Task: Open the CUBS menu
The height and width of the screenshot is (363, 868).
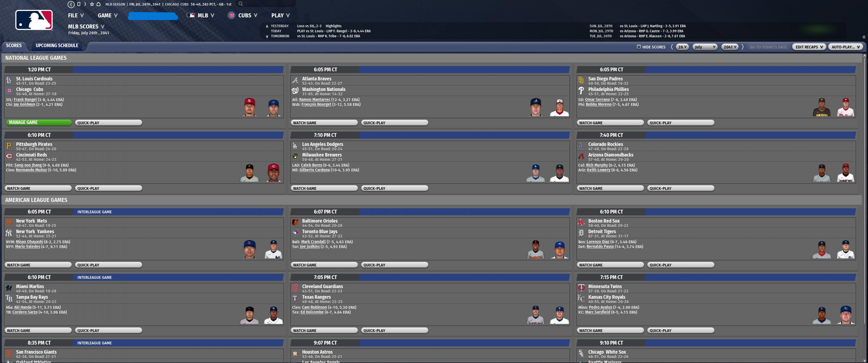Action: tap(243, 15)
